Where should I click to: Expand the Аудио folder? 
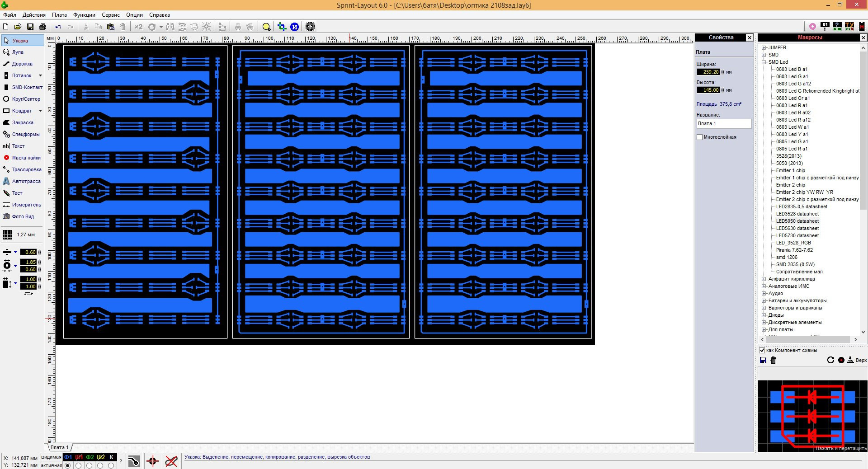coord(764,293)
